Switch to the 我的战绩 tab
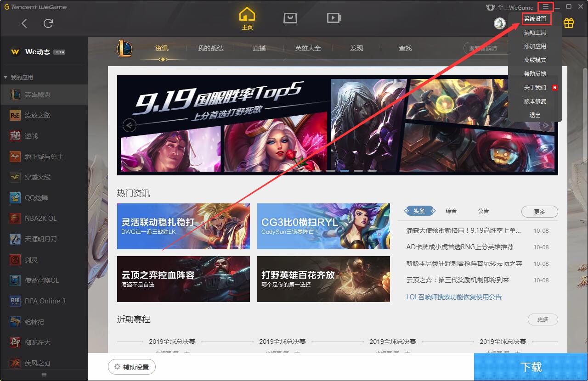The image size is (588, 381). (x=210, y=47)
